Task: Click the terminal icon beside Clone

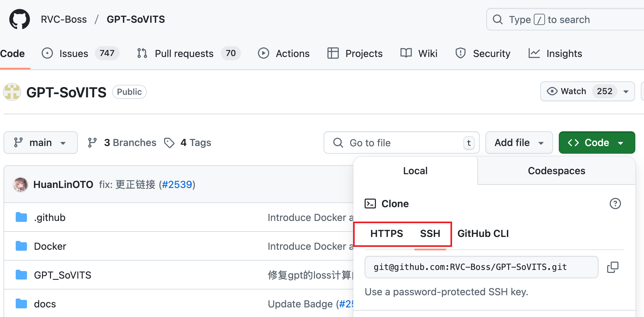Action: tap(370, 204)
